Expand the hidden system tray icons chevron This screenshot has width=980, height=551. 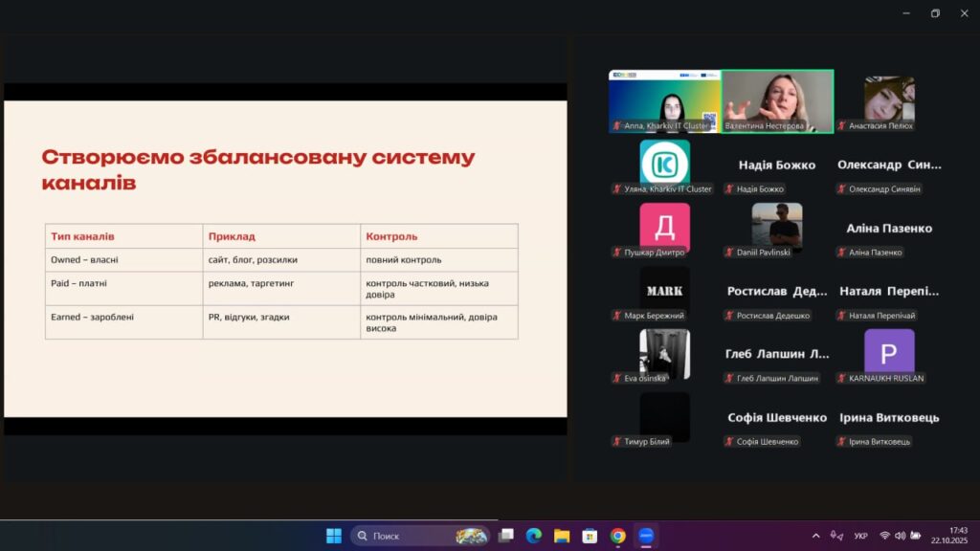pos(815,536)
